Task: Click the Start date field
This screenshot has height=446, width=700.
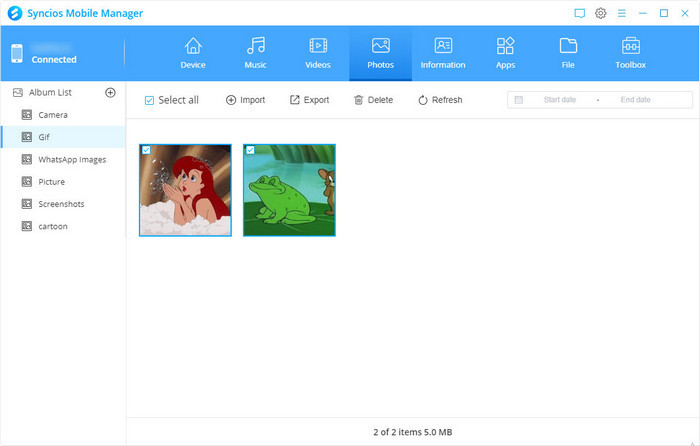Action: [x=560, y=100]
